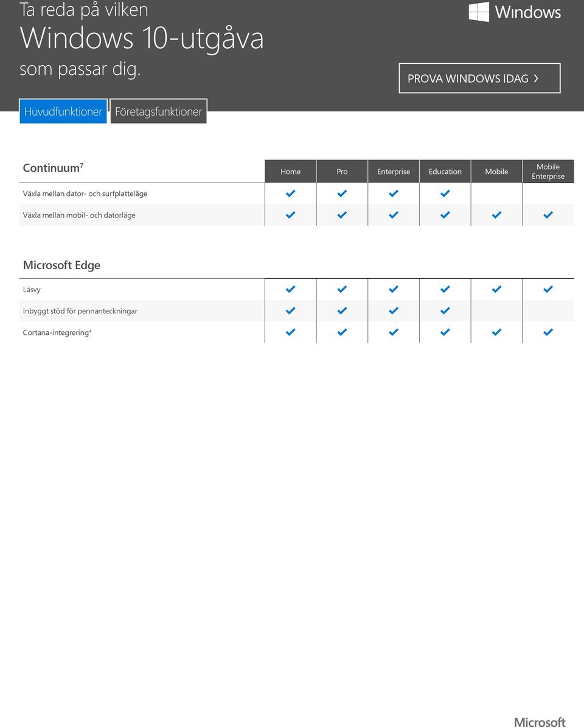This screenshot has width=584, height=728.
Task: Click Pro checkmark for pennanteckningar row
Action: [342, 310]
